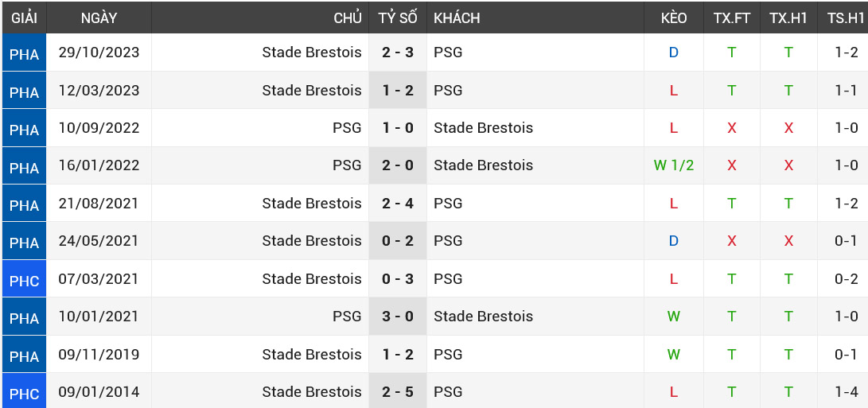868x408 pixels.
Task: Click the PHA badge for 10/09/2022 match
Action: coord(24,129)
